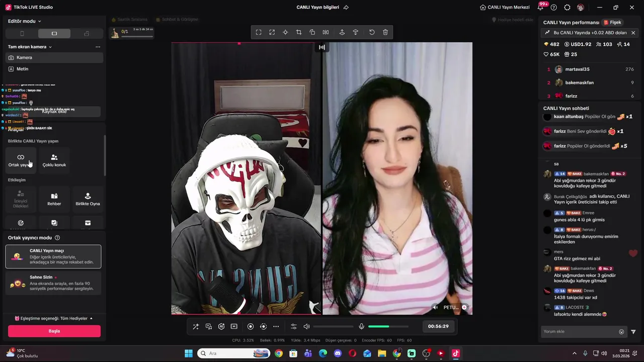Mute the microphone icon
Screen dimensions: 644x362
361,326
